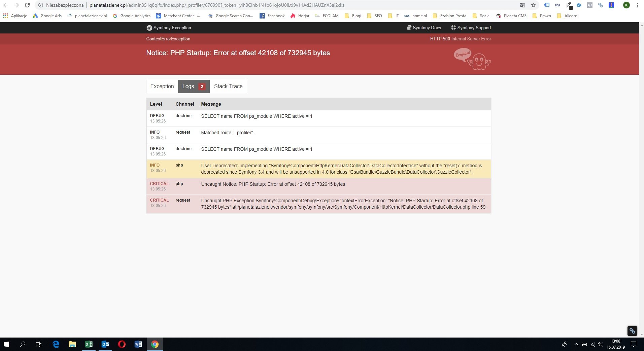Expand the Blogi bookmark folder

pyautogui.click(x=353, y=16)
